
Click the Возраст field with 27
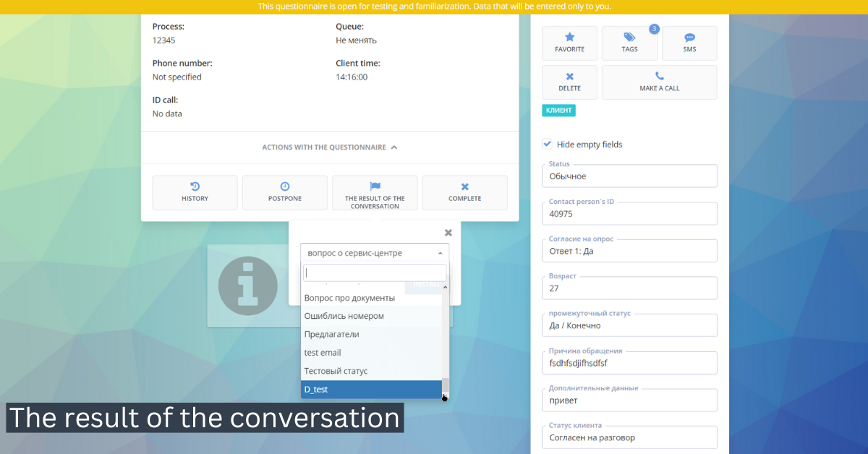629,288
